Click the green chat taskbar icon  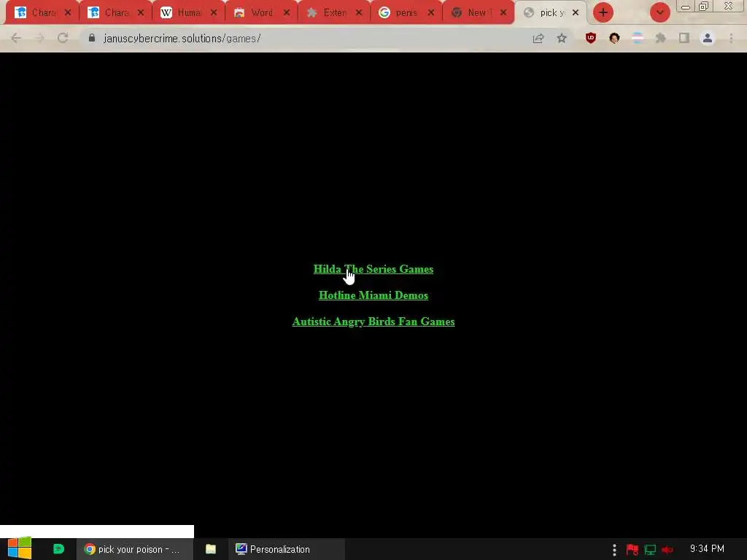point(58,549)
